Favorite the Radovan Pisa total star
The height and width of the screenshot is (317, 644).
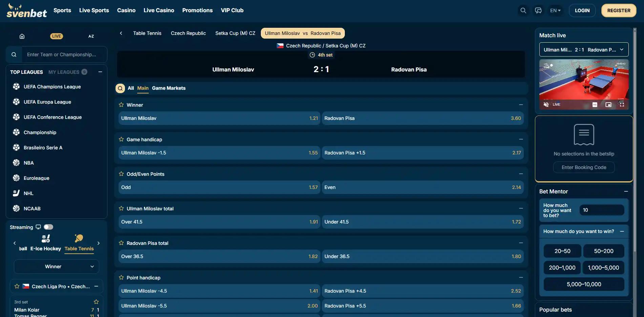(x=121, y=243)
